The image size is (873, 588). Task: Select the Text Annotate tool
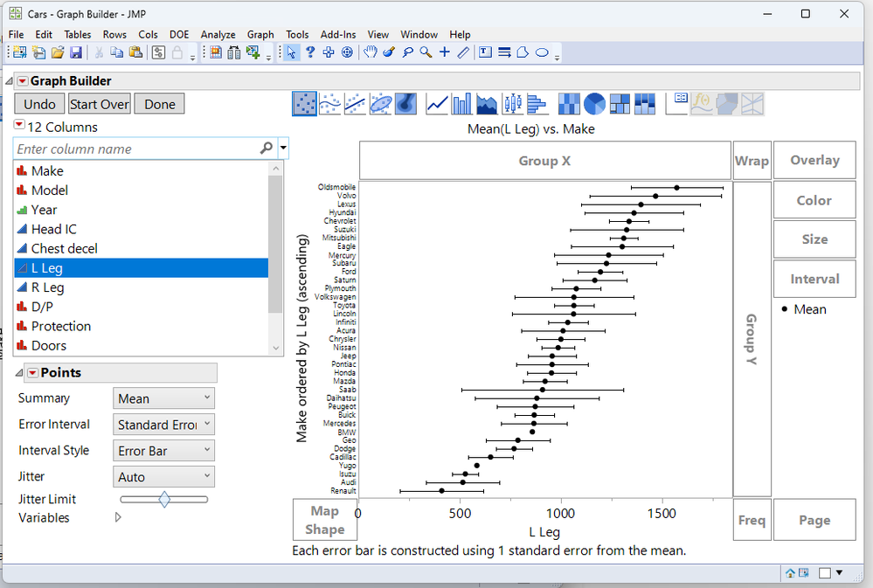[486, 52]
